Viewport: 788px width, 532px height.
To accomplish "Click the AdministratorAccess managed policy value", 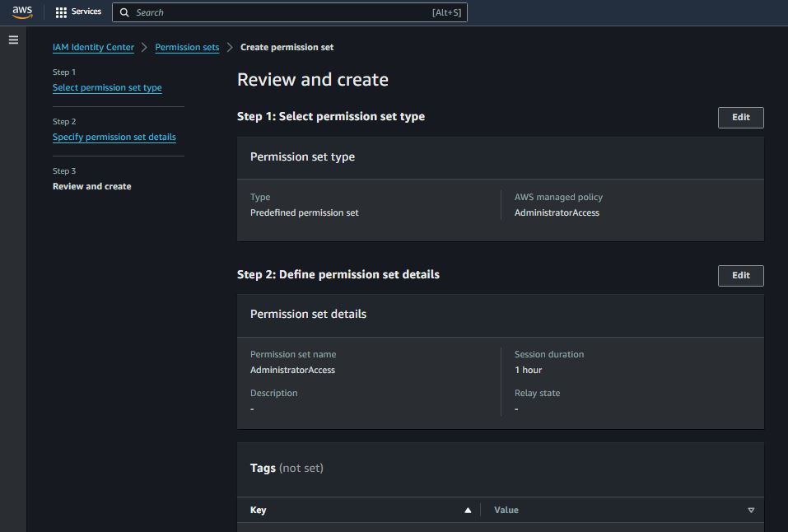I will [557, 213].
